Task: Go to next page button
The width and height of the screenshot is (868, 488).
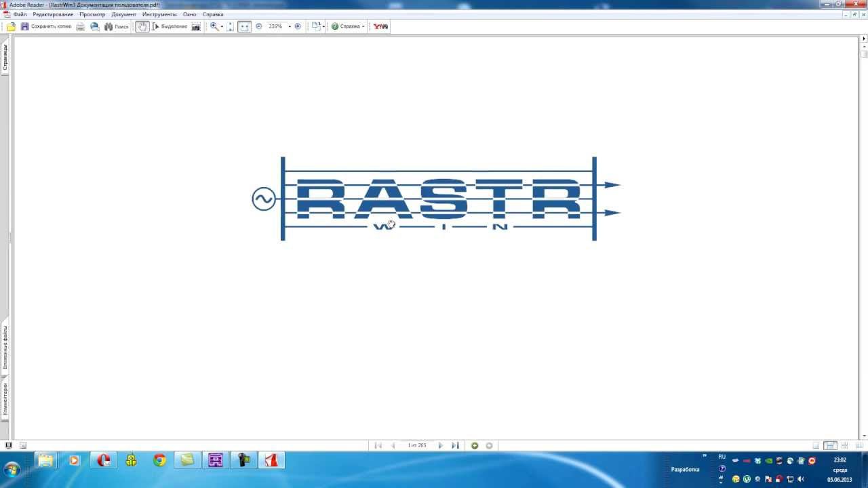Action: point(441,445)
